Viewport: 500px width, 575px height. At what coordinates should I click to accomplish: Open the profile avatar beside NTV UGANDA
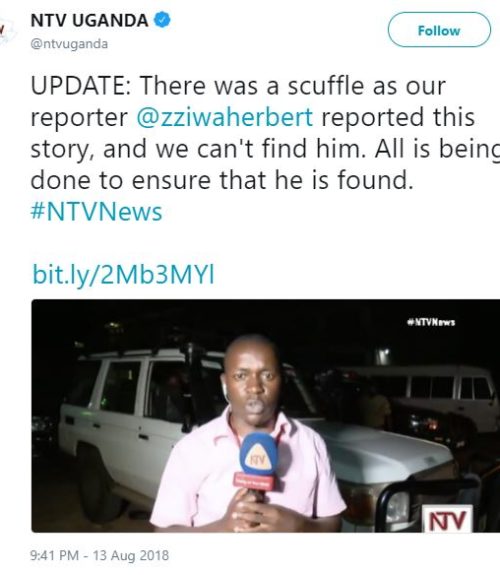coord(7,30)
